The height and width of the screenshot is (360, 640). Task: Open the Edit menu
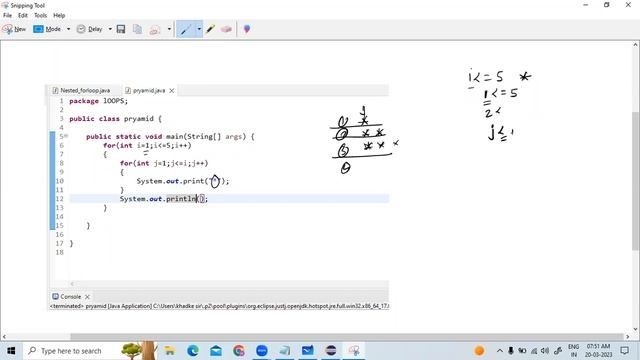coord(23,15)
